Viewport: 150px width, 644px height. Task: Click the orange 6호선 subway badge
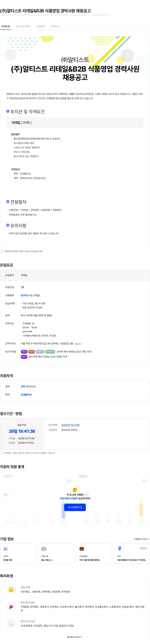coord(32,351)
